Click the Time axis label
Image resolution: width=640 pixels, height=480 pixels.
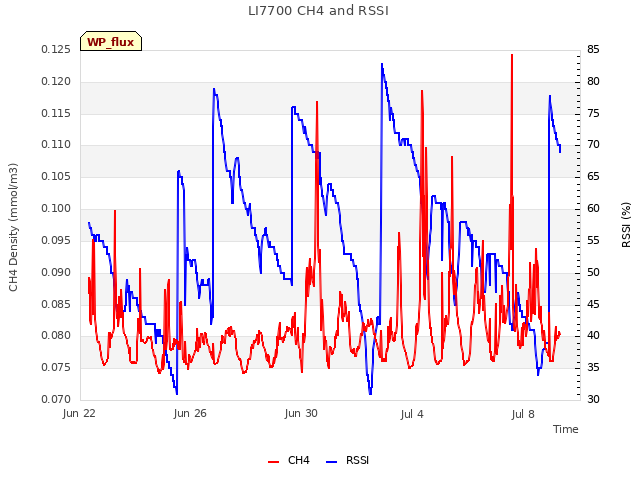[566, 429]
